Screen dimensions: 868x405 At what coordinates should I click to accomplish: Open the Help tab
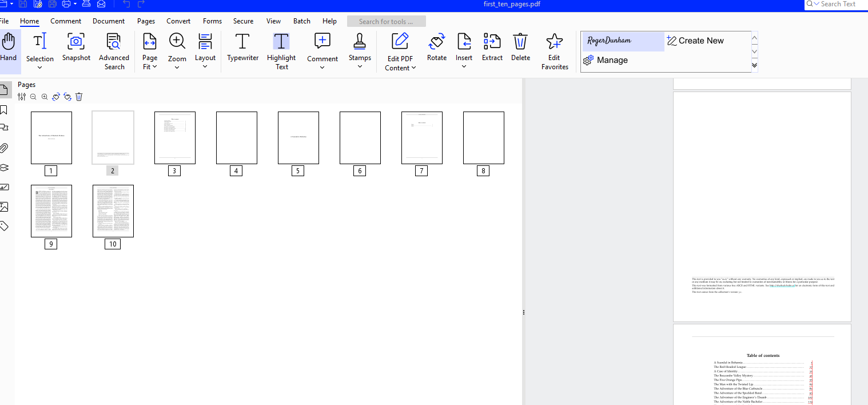tap(329, 21)
